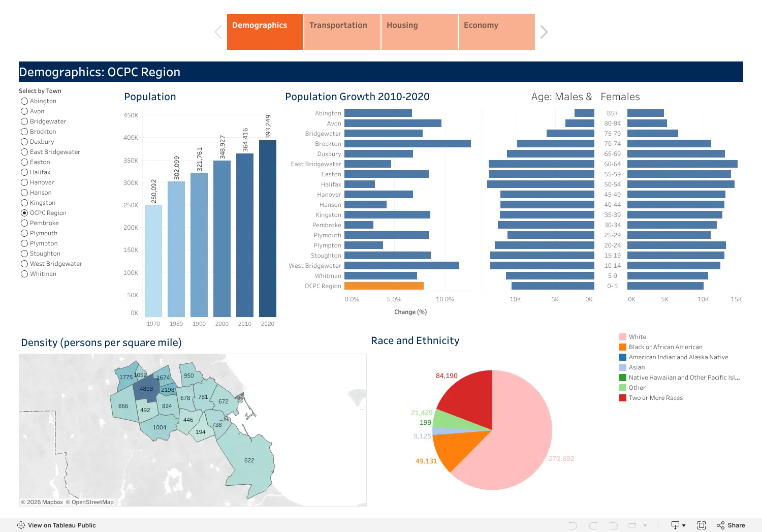Select the West Bridgewater radio button
The width and height of the screenshot is (762, 532).
(24, 264)
